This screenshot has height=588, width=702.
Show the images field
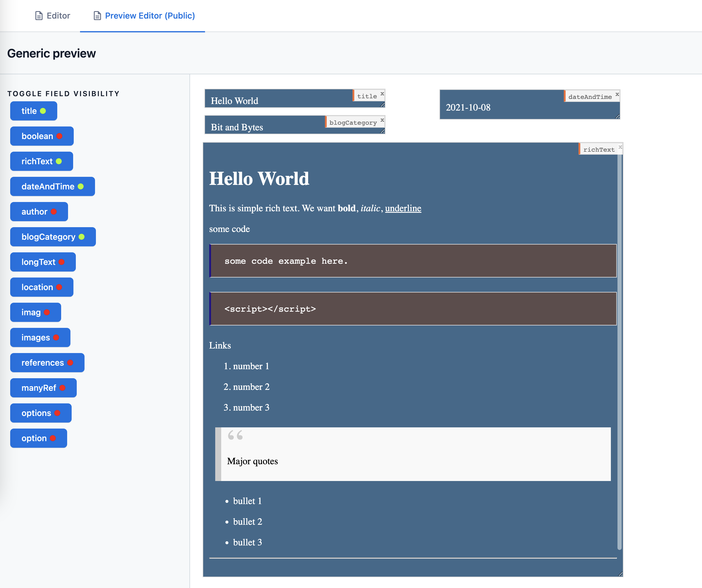(40, 338)
